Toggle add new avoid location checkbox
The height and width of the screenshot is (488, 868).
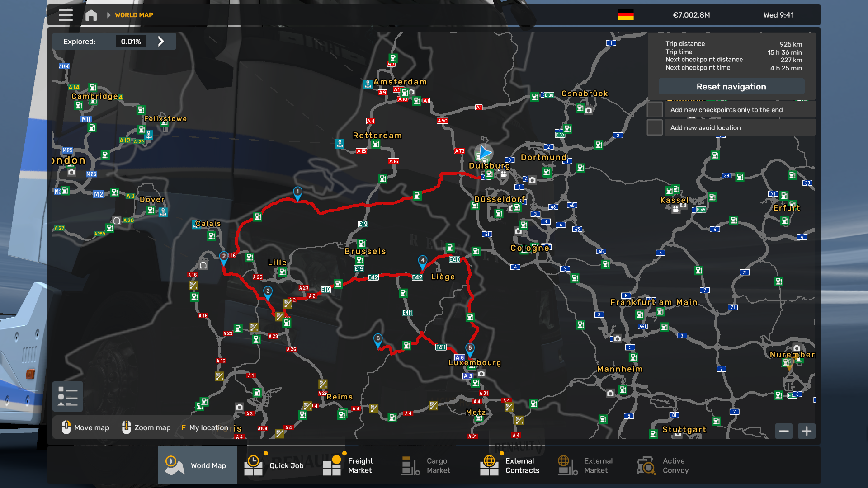tap(655, 128)
